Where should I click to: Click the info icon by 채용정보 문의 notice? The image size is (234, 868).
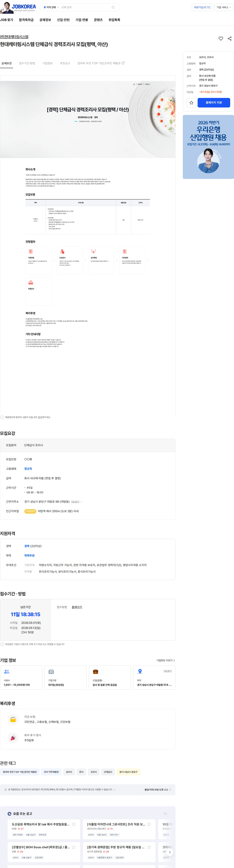2,417
